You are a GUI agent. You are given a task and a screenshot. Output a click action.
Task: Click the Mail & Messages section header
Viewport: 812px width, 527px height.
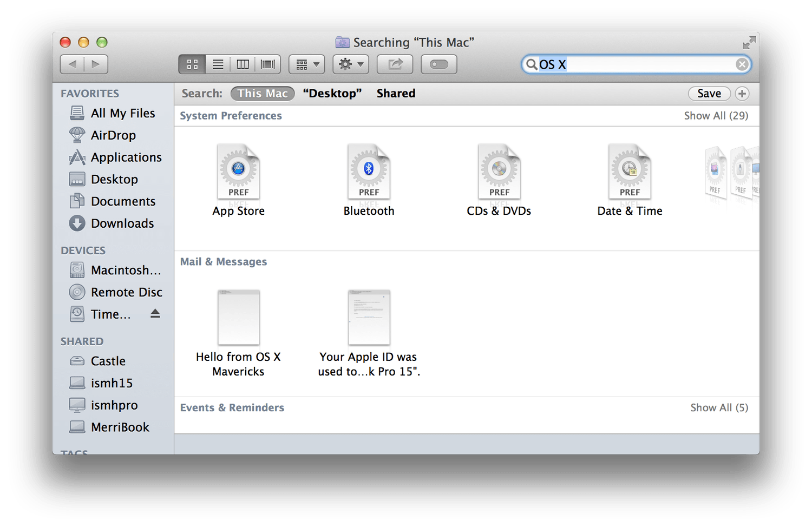[x=223, y=262]
